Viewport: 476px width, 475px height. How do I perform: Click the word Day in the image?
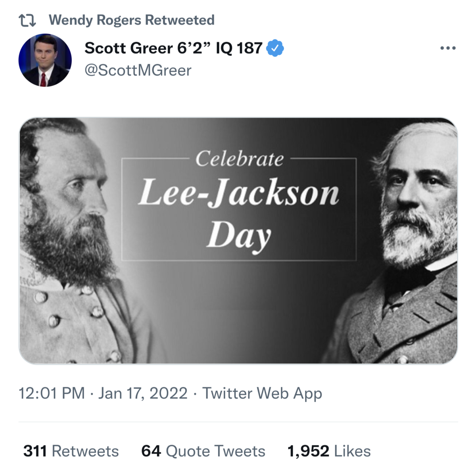(239, 236)
